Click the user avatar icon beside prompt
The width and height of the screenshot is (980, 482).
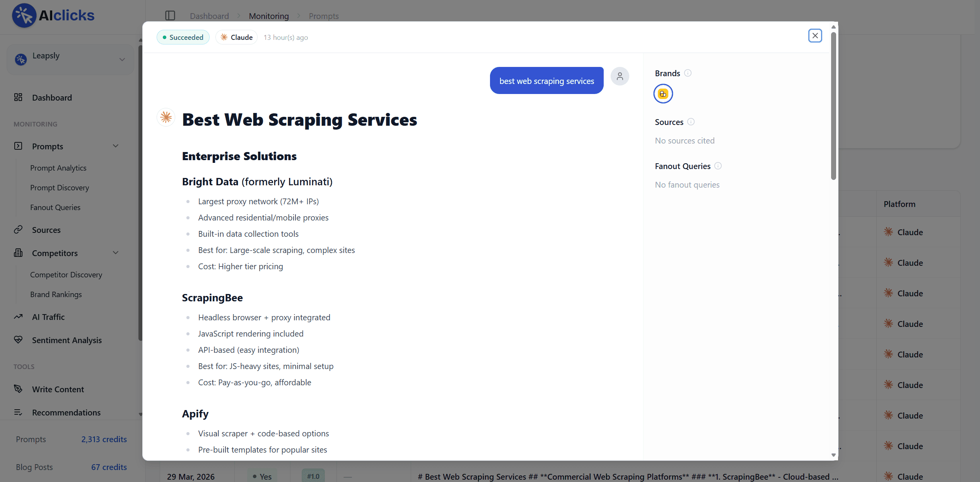[x=620, y=77]
